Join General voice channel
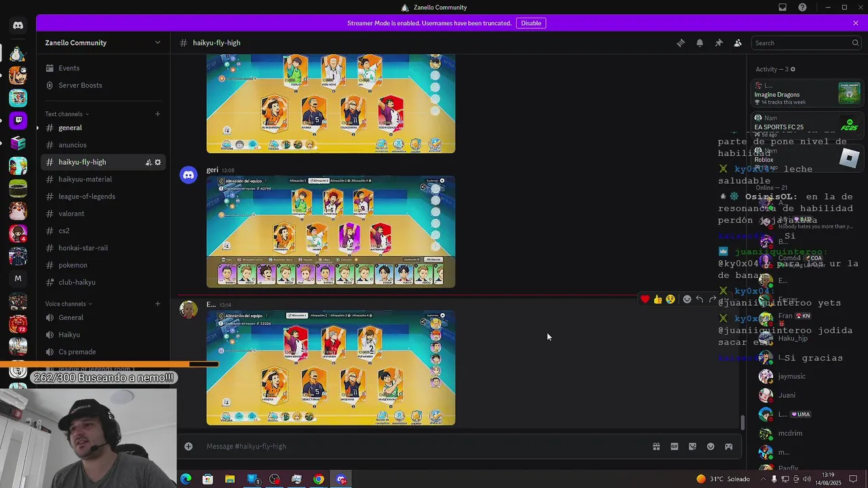The height and width of the screenshot is (488, 868). [x=103, y=317]
